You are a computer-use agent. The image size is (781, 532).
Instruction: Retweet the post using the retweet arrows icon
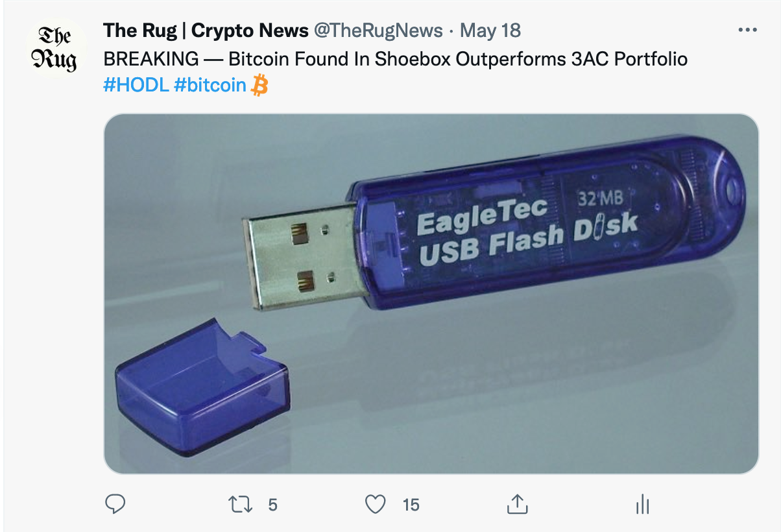click(241, 504)
